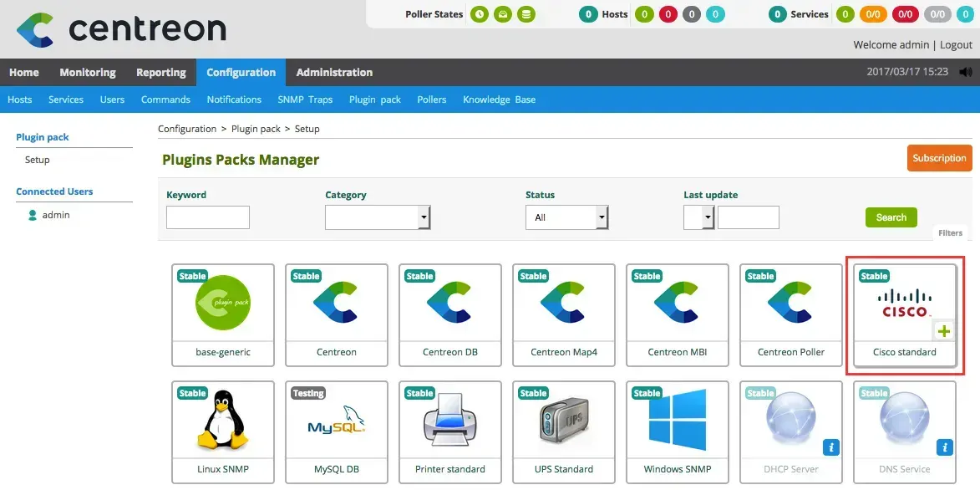The width and height of the screenshot is (980, 490).
Task: Click the teal total services counter
Action: pyautogui.click(x=778, y=14)
